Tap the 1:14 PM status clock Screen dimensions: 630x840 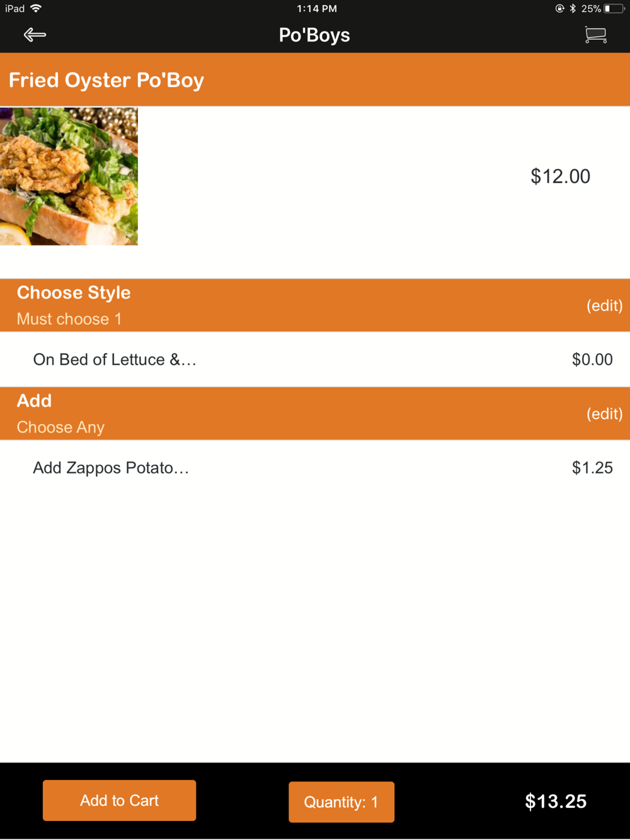point(317,9)
